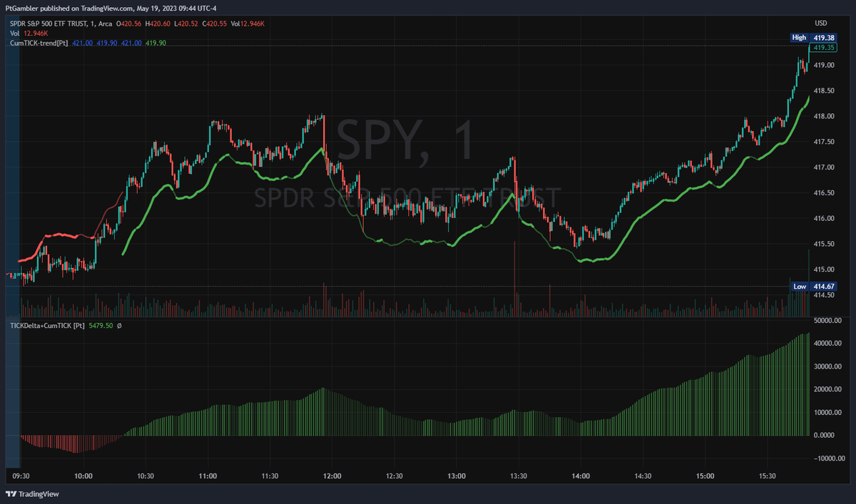This screenshot has height=504, width=856.
Task: Click the 418.00 price axis label
Action: pos(824,116)
